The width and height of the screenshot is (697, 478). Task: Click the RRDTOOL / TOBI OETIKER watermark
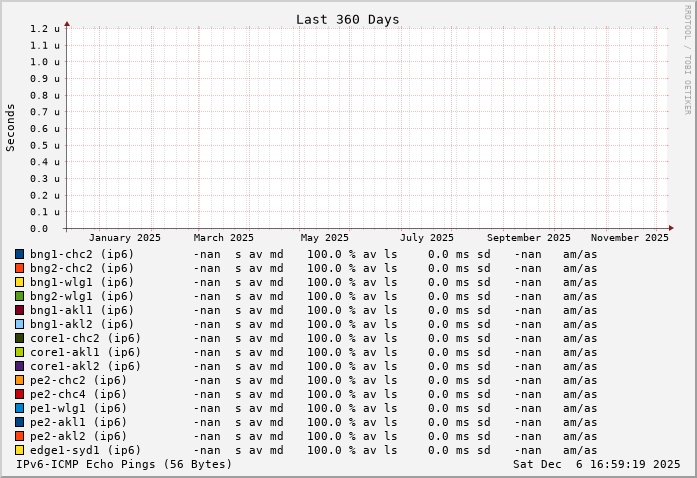tap(687, 59)
